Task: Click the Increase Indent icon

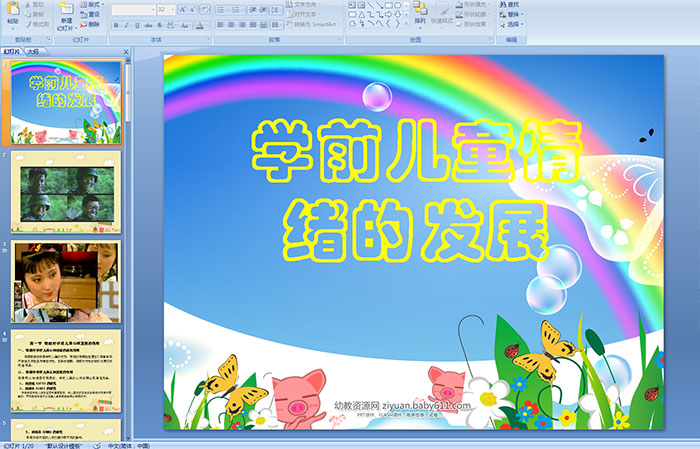Action: click(x=263, y=10)
